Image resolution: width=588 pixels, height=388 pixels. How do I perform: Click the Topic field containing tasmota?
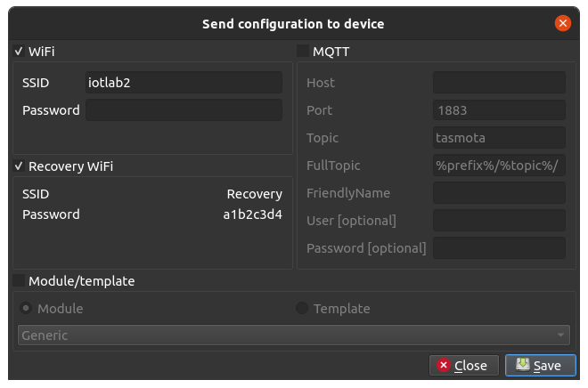click(x=499, y=138)
